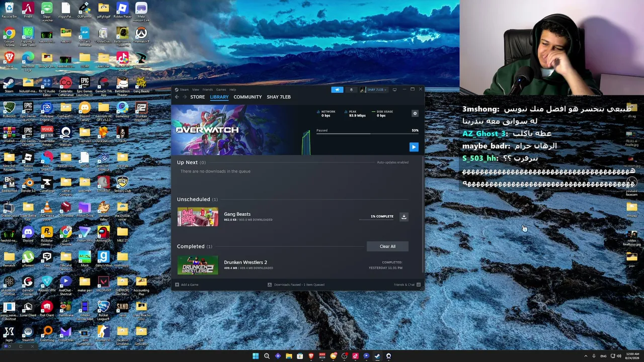Image resolution: width=644 pixels, height=362 pixels.
Task: Open Windows taskbar search
Action: [x=267, y=356]
